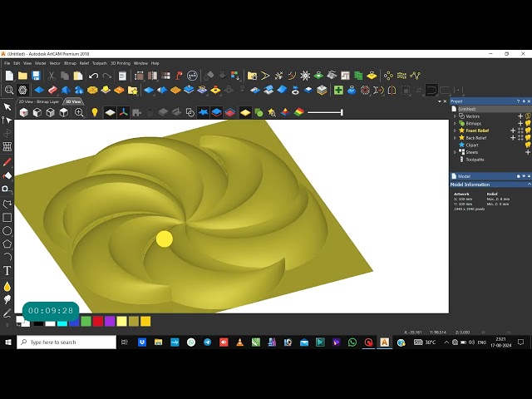Pick the green colour swatch
The width and height of the screenshot is (532, 399).
[x=86, y=322]
